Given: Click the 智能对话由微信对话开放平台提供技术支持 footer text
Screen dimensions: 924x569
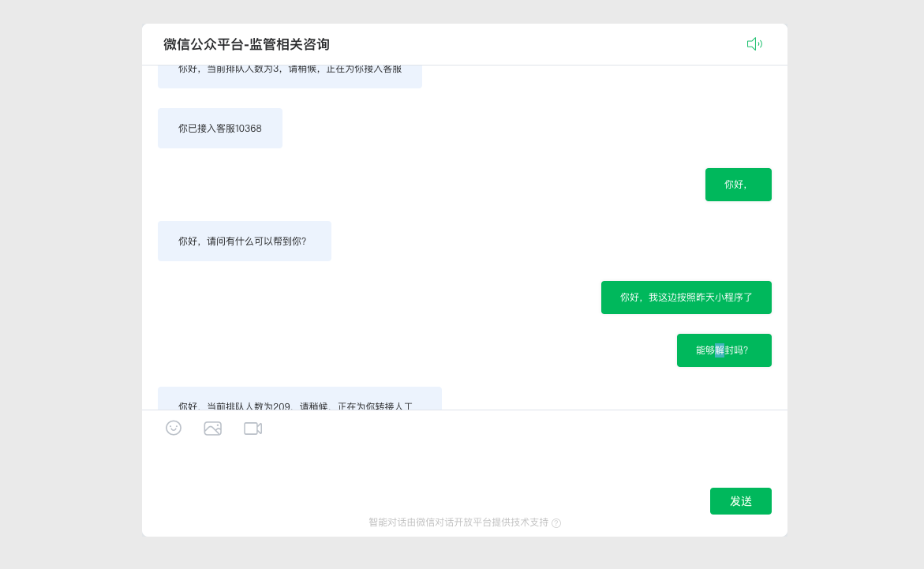Looking at the screenshot, I should pos(458,522).
